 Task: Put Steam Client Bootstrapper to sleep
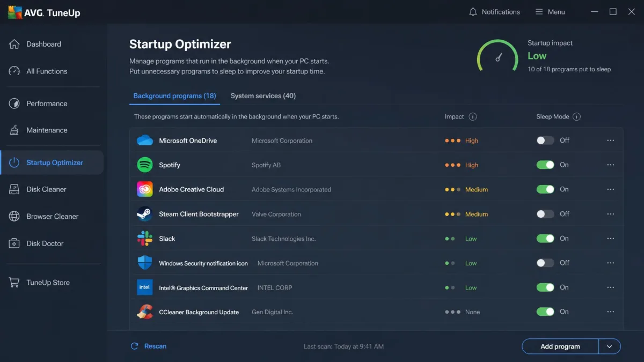[545, 214]
